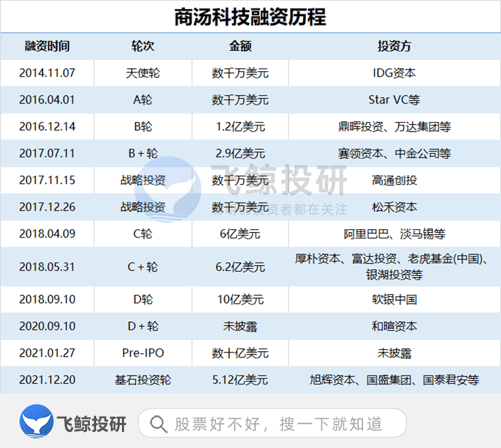The height and width of the screenshot is (448, 501).
Task: Select the C轮 round cell
Action: [x=143, y=234]
